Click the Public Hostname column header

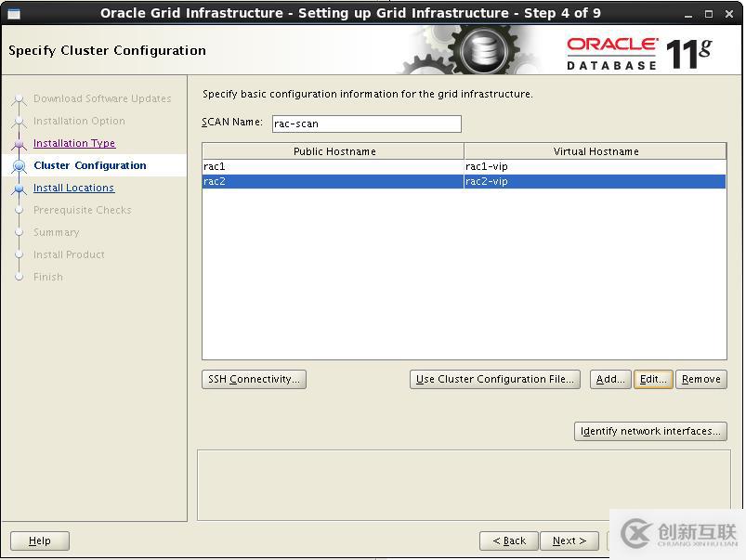click(x=334, y=151)
